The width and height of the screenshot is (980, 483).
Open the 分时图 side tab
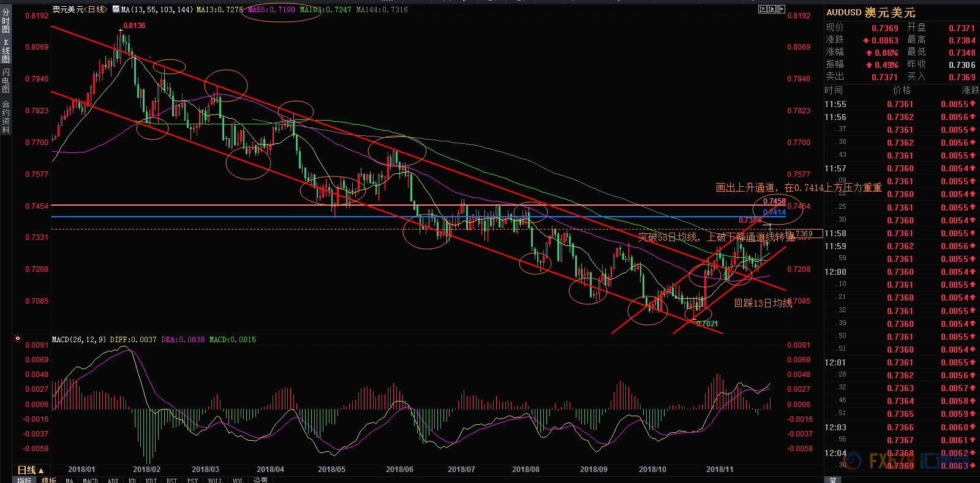coord(6,21)
